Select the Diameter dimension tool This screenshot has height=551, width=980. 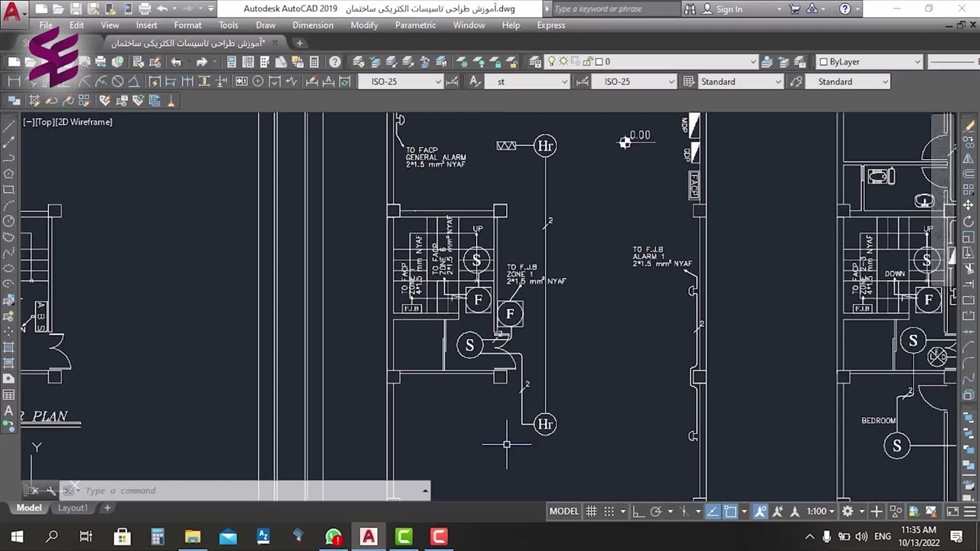(x=117, y=82)
